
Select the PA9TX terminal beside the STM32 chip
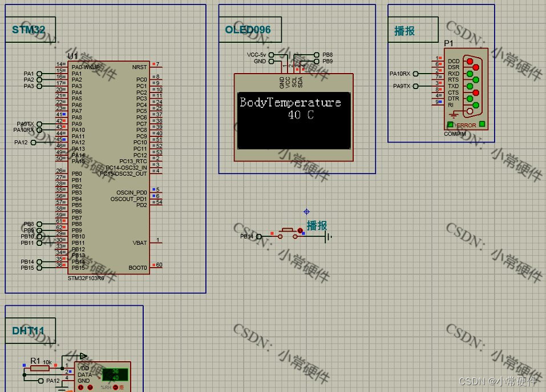tap(29, 124)
